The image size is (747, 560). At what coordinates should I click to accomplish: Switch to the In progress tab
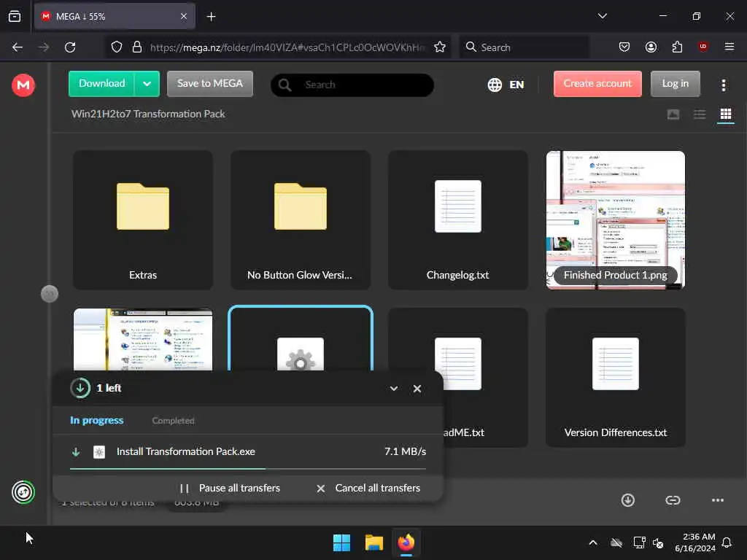tap(97, 421)
